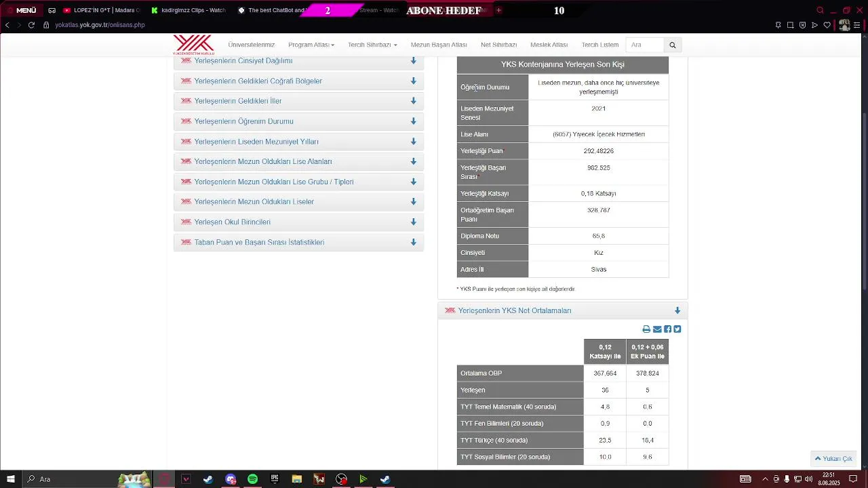Click the volume icon in system tray
The height and width of the screenshot is (488, 868).
click(808, 479)
